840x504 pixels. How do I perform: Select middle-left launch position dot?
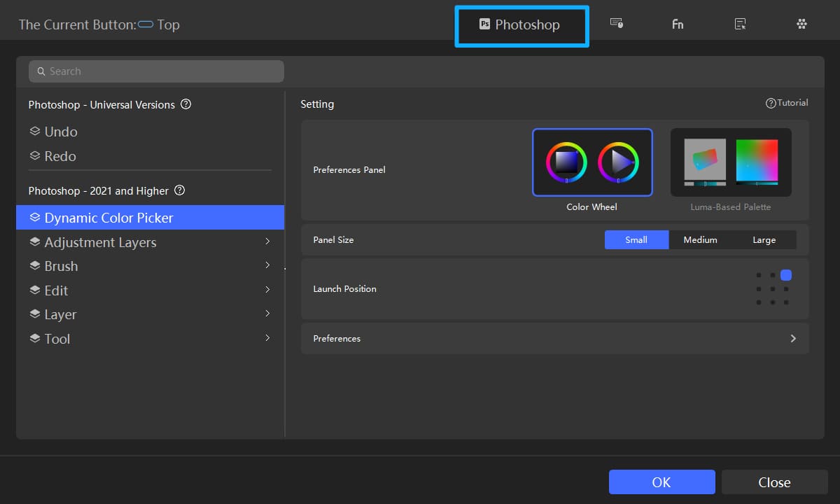coord(759,289)
